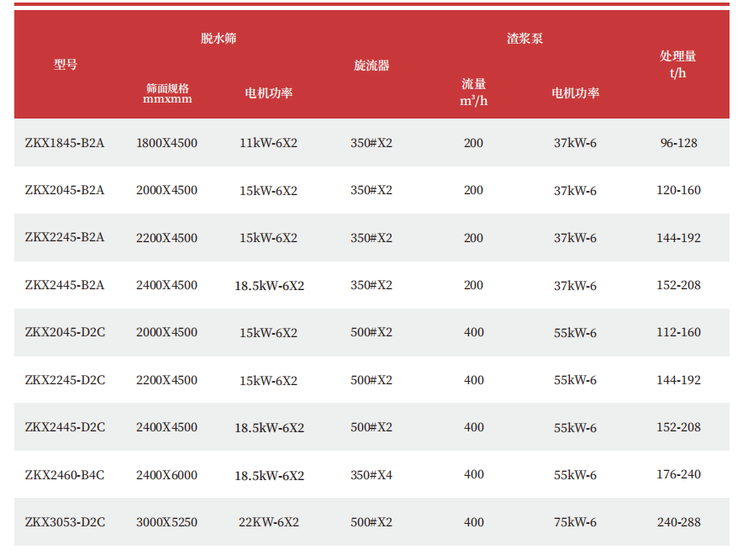Select model cell ZKX2045-D2C
The width and height of the screenshot is (743, 560).
point(65,332)
